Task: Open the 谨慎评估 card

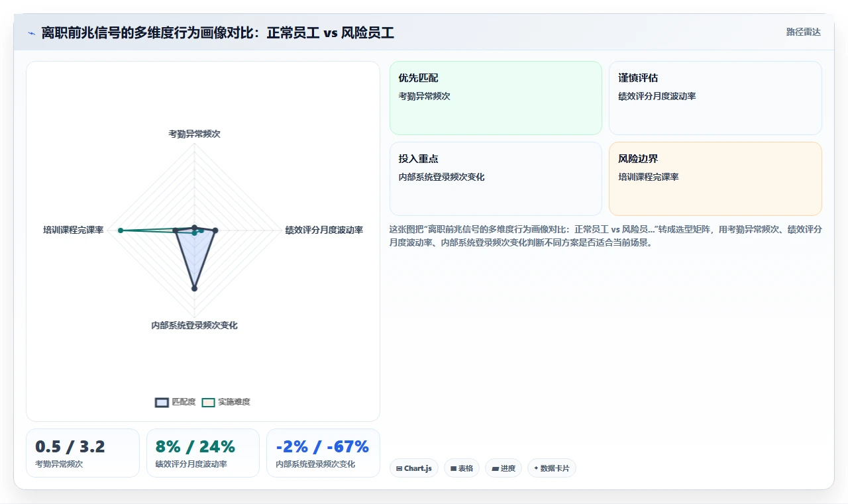Action: (x=715, y=98)
